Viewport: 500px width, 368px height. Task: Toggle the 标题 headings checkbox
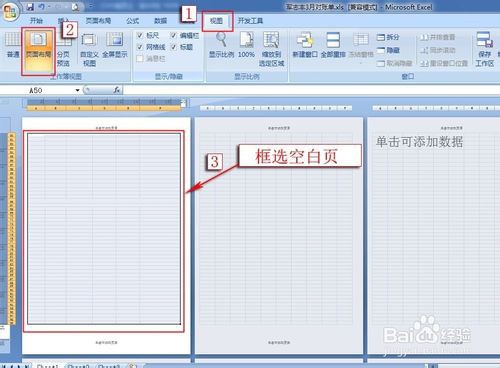174,47
